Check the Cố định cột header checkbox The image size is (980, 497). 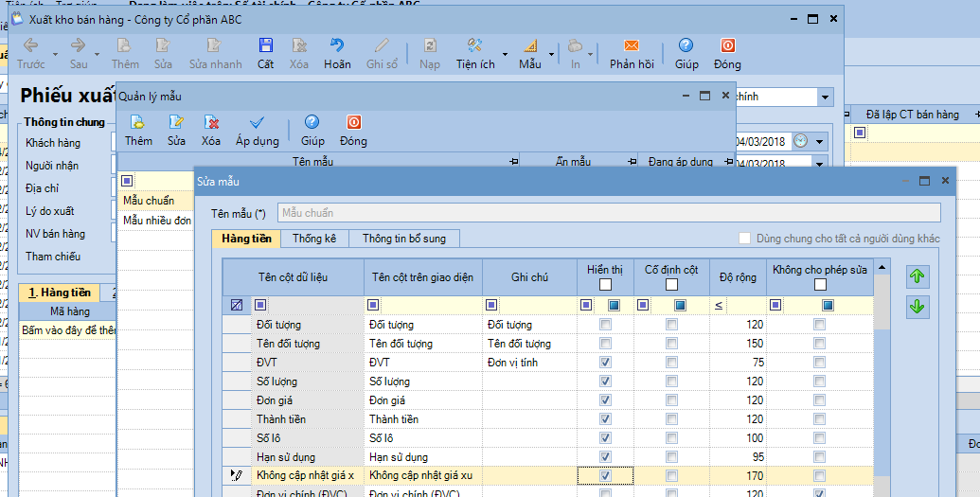[671, 284]
